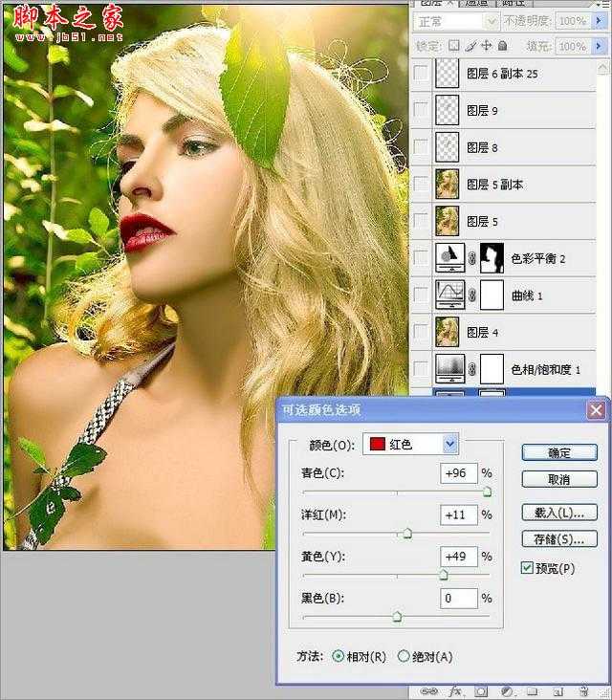The height and width of the screenshot is (700, 612).
Task: Click the 青色 value field showing +96
Action: pos(459,472)
